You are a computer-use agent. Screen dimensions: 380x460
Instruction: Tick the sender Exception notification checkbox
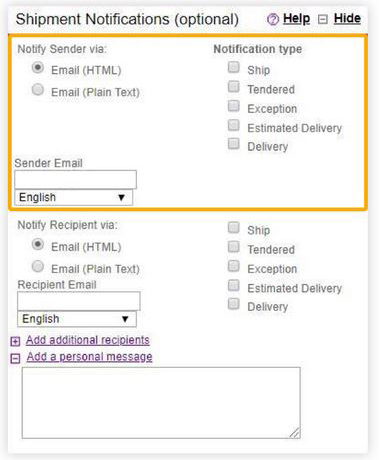(234, 106)
